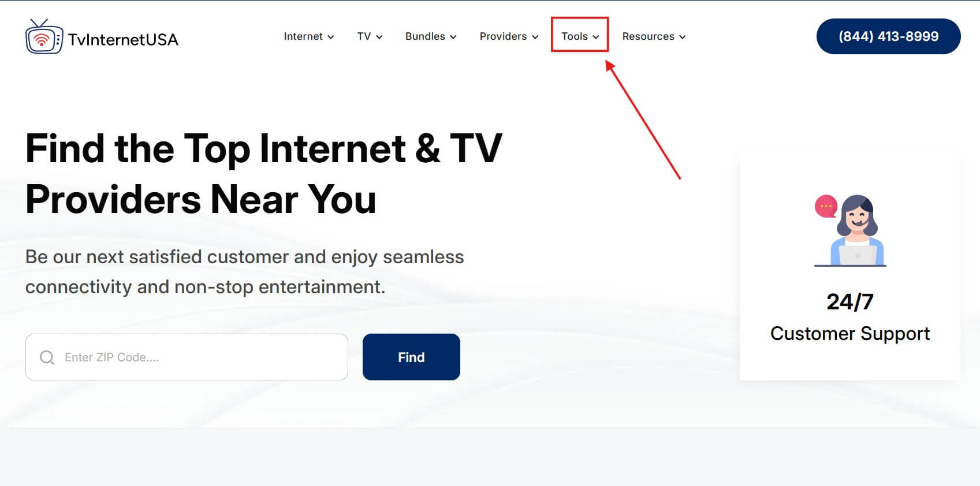Image resolution: width=980 pixels, height=486 pixels.
Task: Expand the Internet dropdown chevron
Action: [x=331, y=37]
